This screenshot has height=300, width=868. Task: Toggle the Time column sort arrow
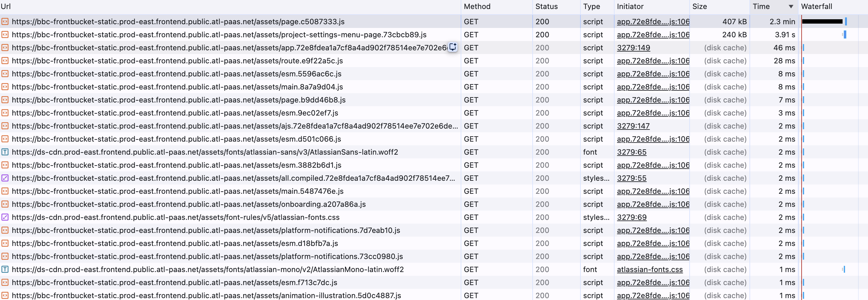(x=791, y=7)
